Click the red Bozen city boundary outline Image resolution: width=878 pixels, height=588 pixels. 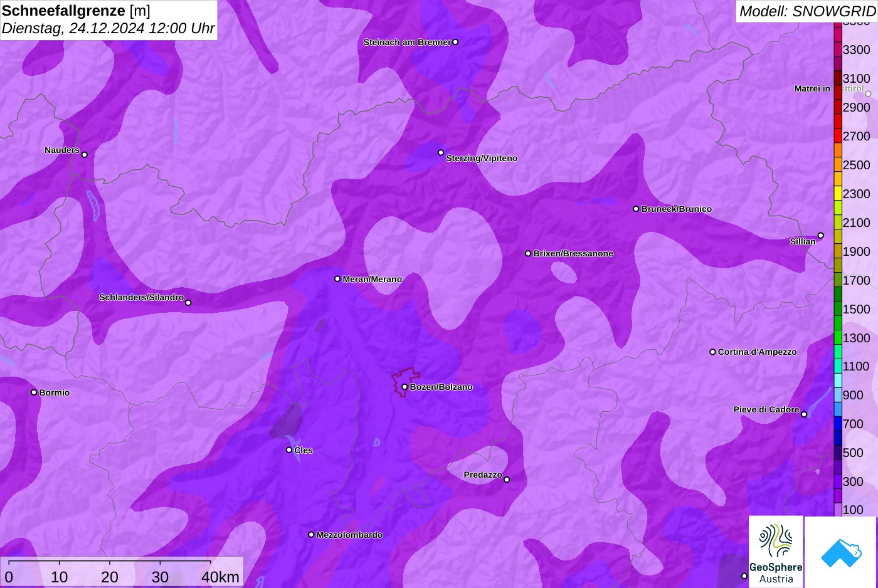[405, 381]
